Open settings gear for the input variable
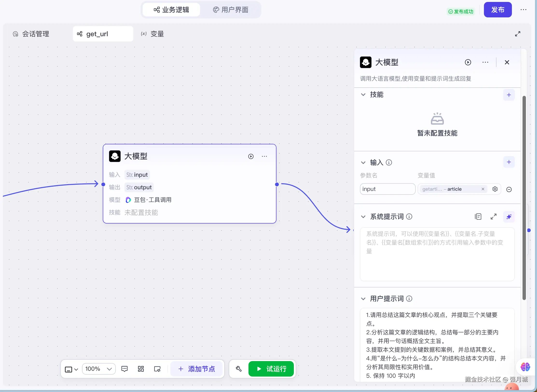This screenshot has height=392, width=537. [495, 189]
